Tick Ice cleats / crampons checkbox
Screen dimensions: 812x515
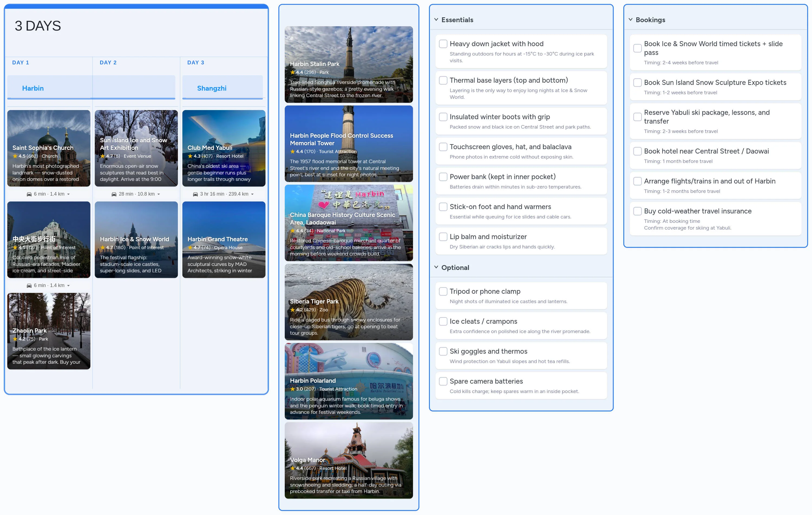[x=443, y=322]
